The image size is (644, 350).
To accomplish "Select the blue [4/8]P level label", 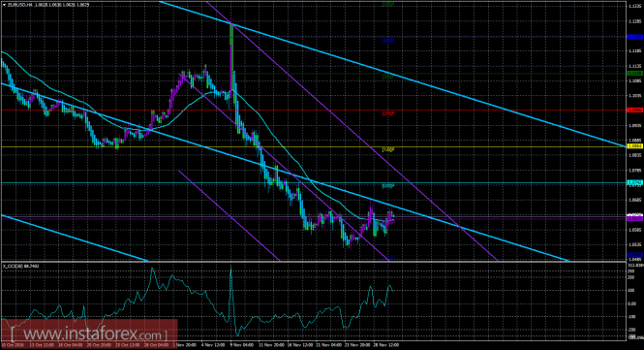I will tap(388, 41).
